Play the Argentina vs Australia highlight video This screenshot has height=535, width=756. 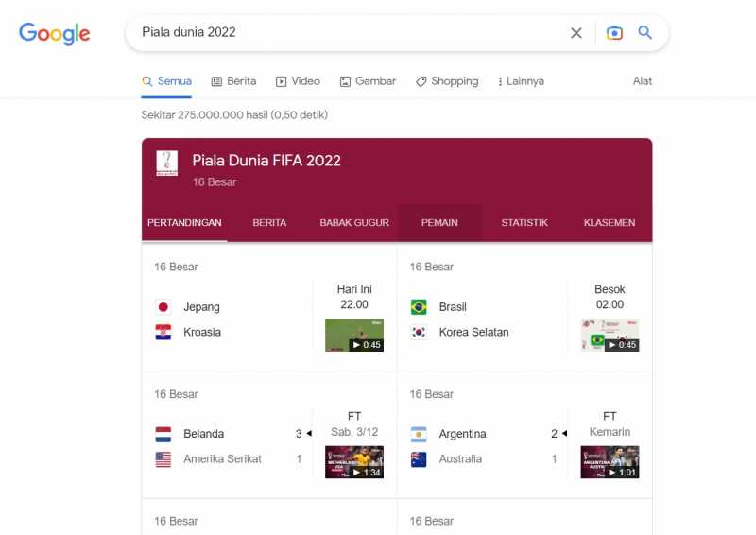click(610, 461)
